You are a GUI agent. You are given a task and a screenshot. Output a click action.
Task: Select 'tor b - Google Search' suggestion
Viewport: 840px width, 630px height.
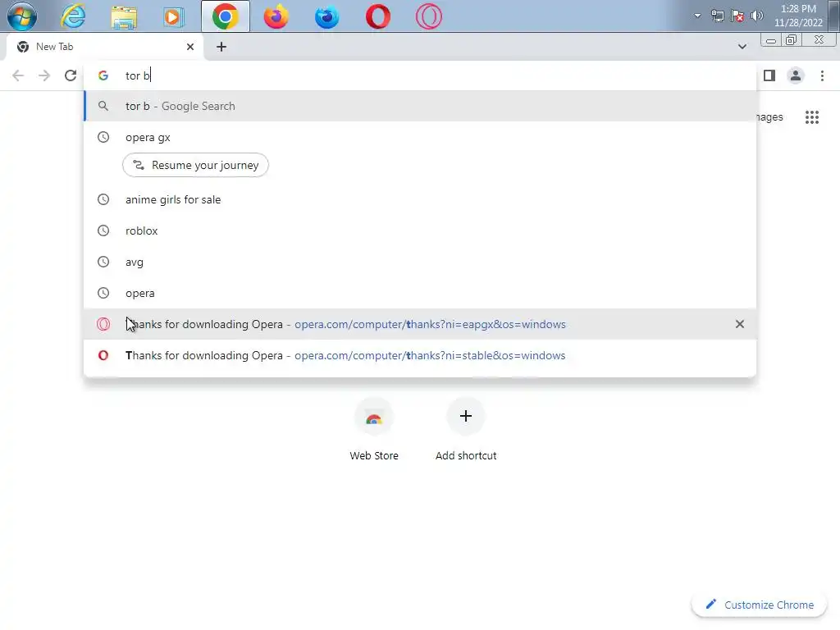click(x=420, y=106)
